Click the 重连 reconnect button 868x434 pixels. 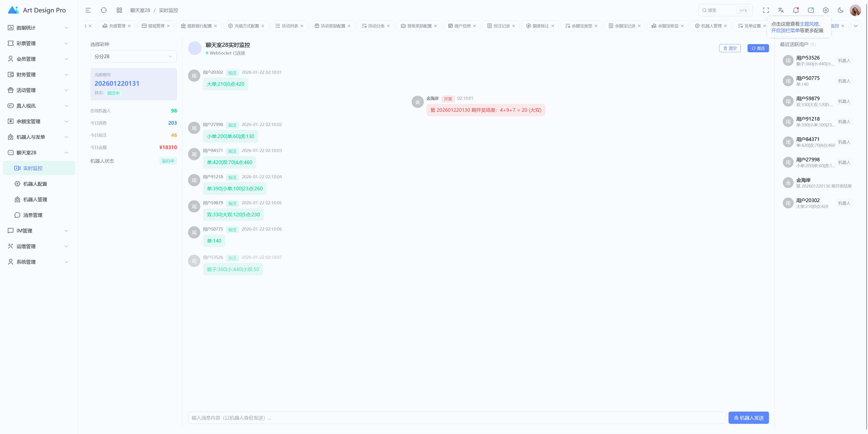pos(758,48)
